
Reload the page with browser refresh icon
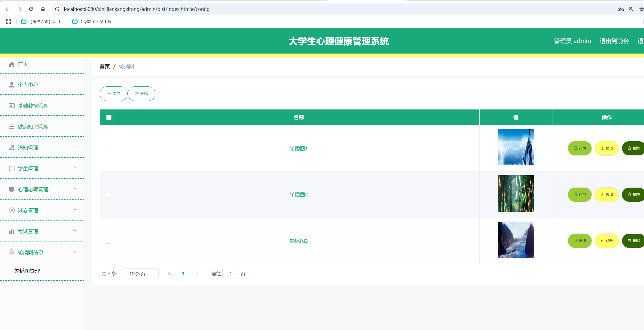[31, 9]
